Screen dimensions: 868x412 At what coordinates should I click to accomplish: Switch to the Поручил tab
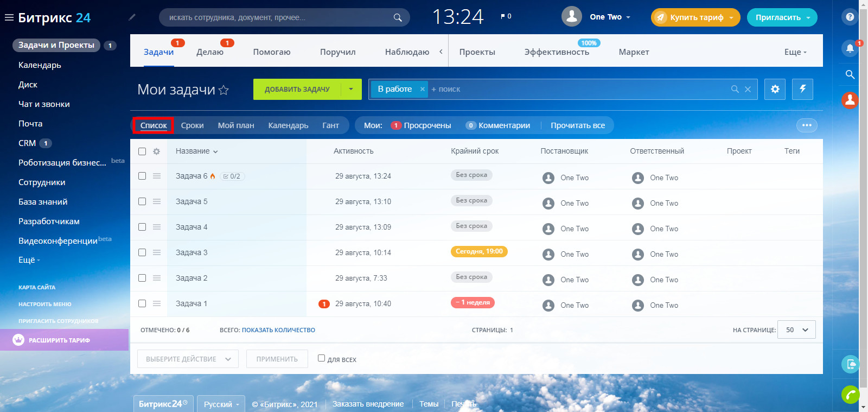click(x=338, y=52)
